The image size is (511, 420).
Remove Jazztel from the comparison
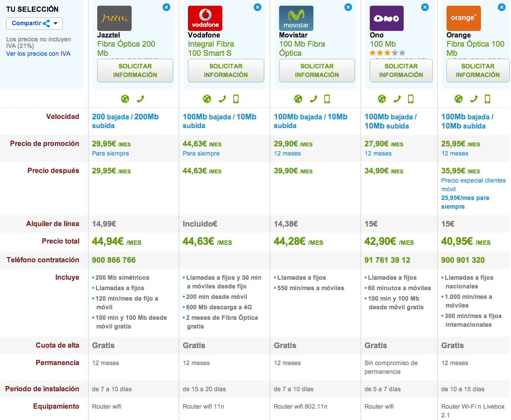166,7
